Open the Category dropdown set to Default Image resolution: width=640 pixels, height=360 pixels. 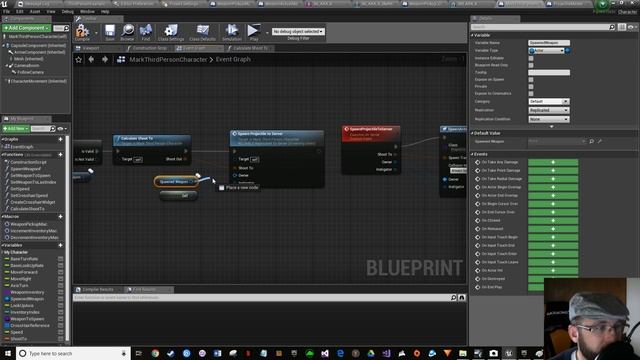click(x=549, y=101)
